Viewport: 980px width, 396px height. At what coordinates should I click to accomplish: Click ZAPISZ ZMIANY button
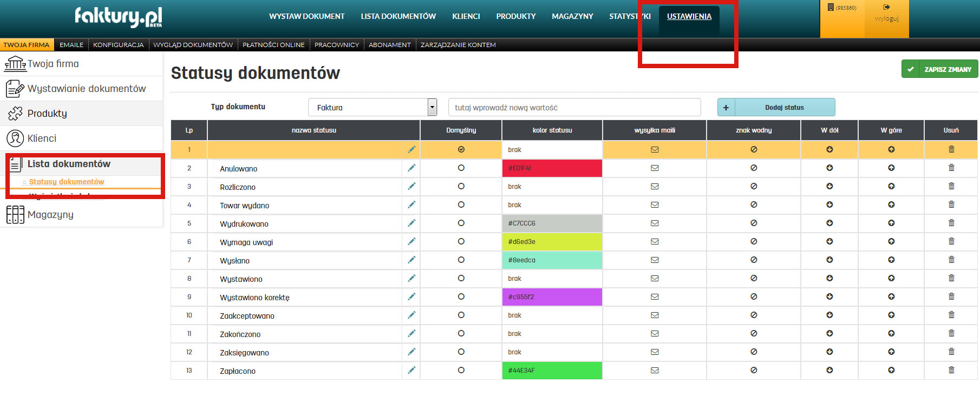coord(940,69)
